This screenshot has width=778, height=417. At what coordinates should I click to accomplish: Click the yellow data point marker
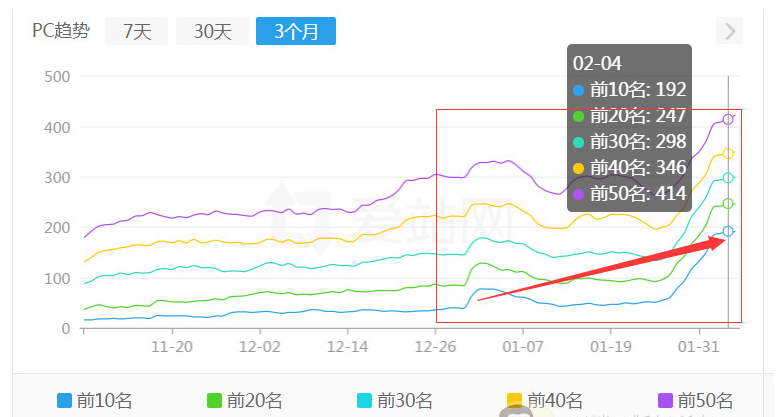(x=728, y=154)
